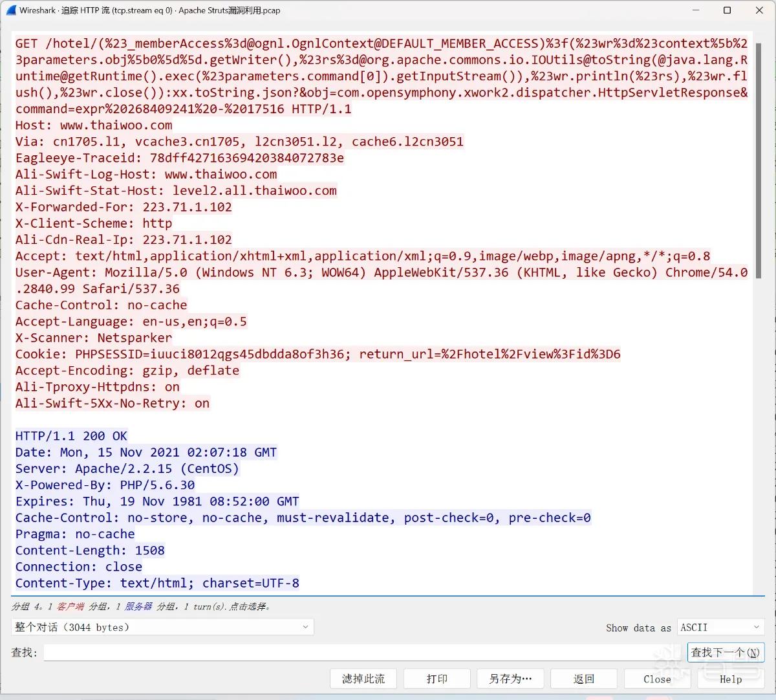Click the Cache-Control: no-store response line
The image size is (776, 700).
303,518
